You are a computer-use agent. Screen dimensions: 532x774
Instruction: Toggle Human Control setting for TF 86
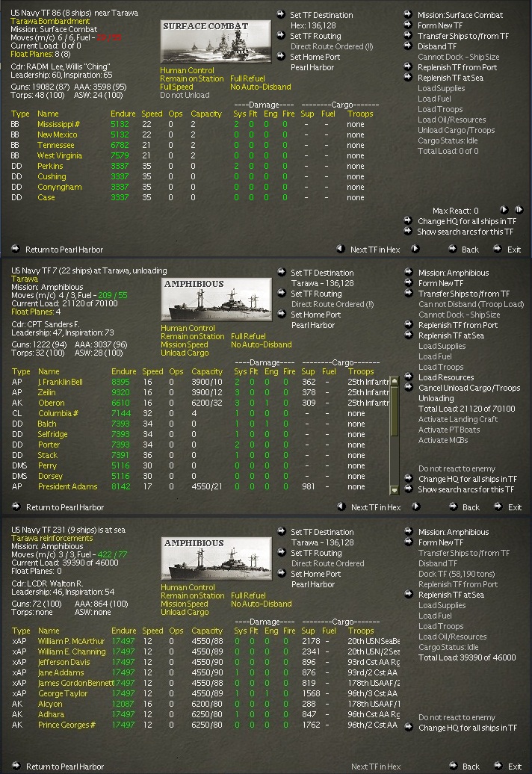coord(187,70)
